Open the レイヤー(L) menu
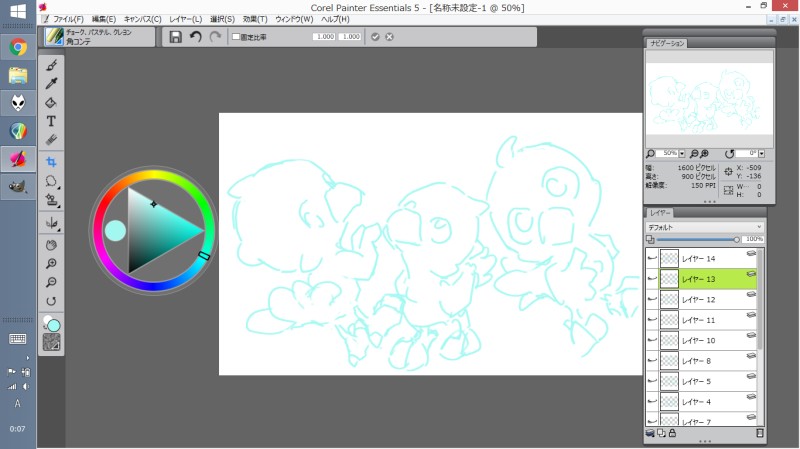 pyautogui.click(x=186, y=19)
